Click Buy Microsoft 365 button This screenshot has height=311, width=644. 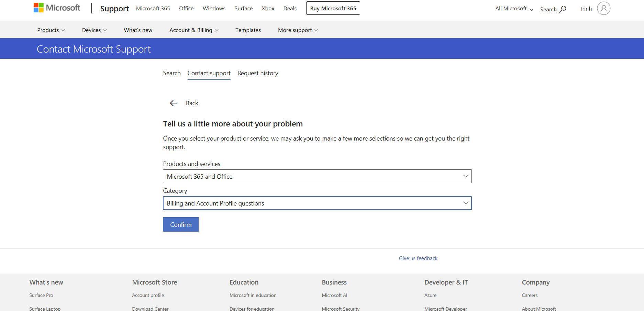click(333, 8)
